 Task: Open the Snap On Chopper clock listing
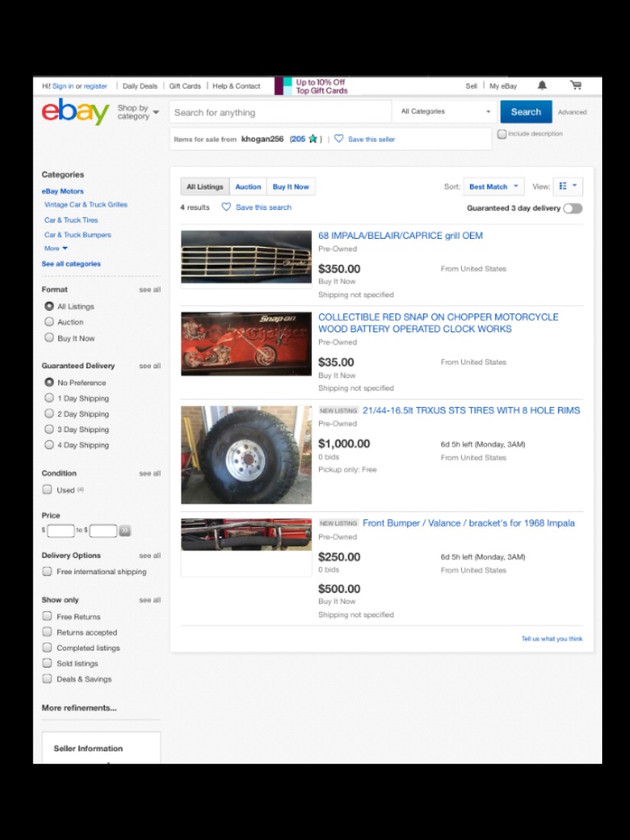tap(438, 322)
